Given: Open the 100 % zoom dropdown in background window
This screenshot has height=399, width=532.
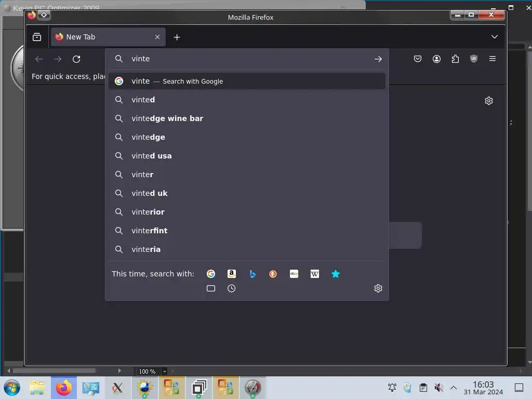Looking at the screenshot, I should coord(164,371).
